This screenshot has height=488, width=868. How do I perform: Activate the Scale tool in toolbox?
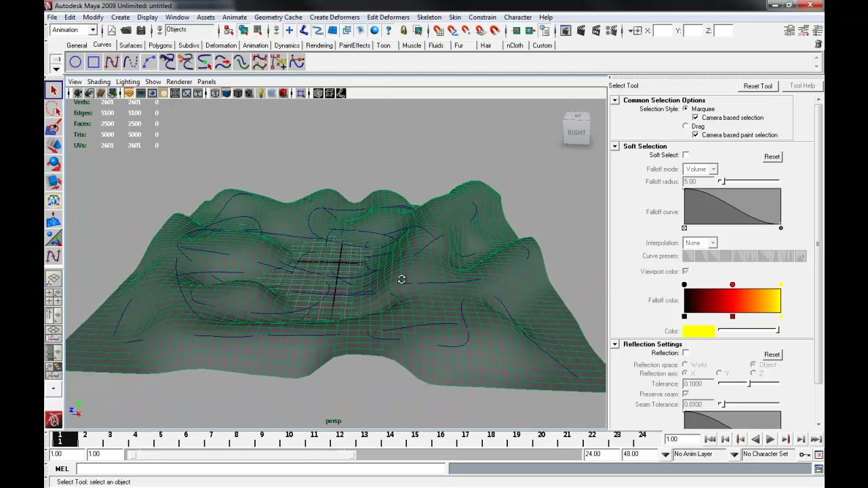tap(54, 182)
